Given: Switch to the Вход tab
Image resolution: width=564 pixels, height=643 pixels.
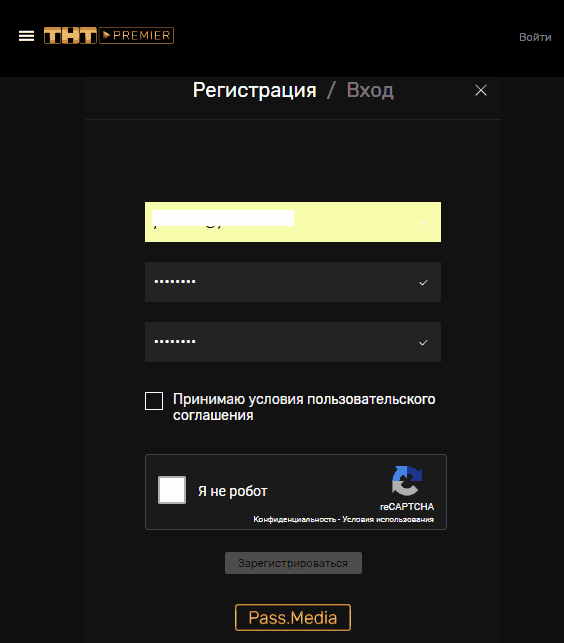Looking at the screenshot, I should pos(370,90).
